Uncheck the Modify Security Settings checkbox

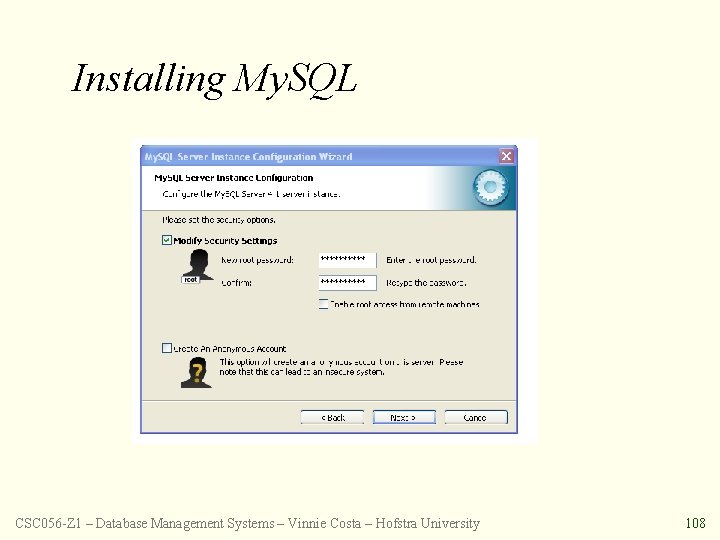pyautogui.click(x=167, y=240)
